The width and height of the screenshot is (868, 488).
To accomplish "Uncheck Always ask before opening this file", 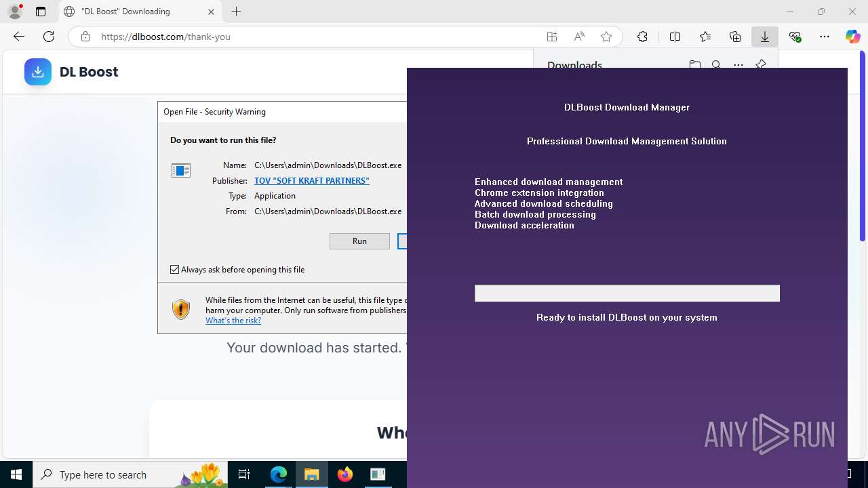I will 174,270.
